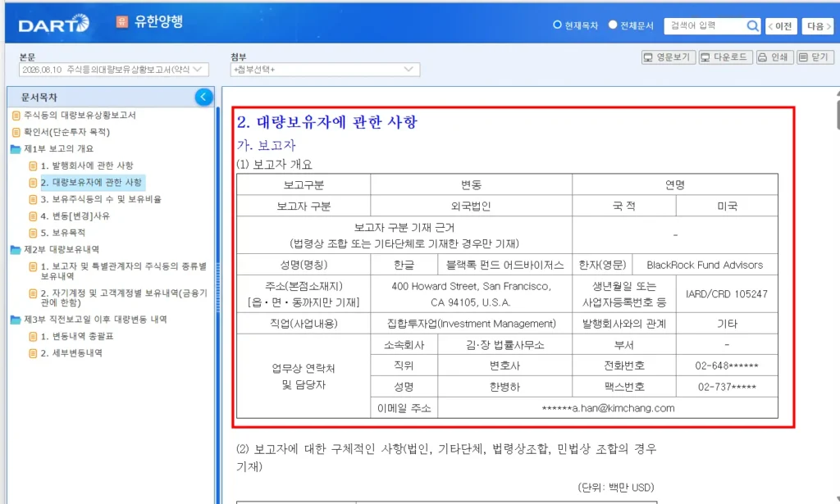
Task: Click the (단위: 백만 USD) label
Action: pos(616,488)
